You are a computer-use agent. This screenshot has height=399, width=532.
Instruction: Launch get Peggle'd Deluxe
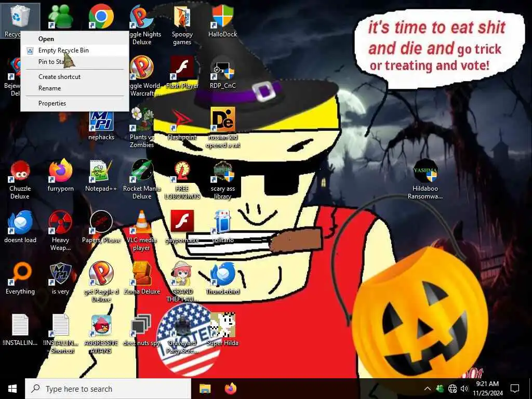click(x=101, y=282)
